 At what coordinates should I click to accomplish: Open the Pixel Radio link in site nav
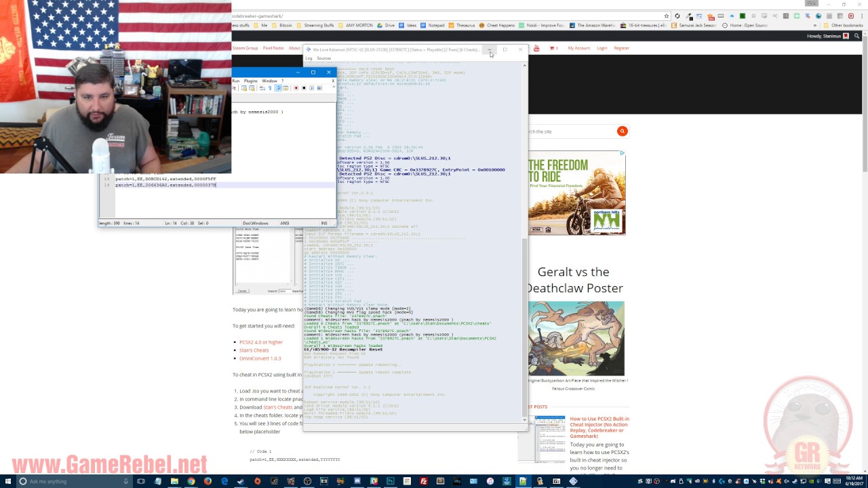(x=273, y=48)
